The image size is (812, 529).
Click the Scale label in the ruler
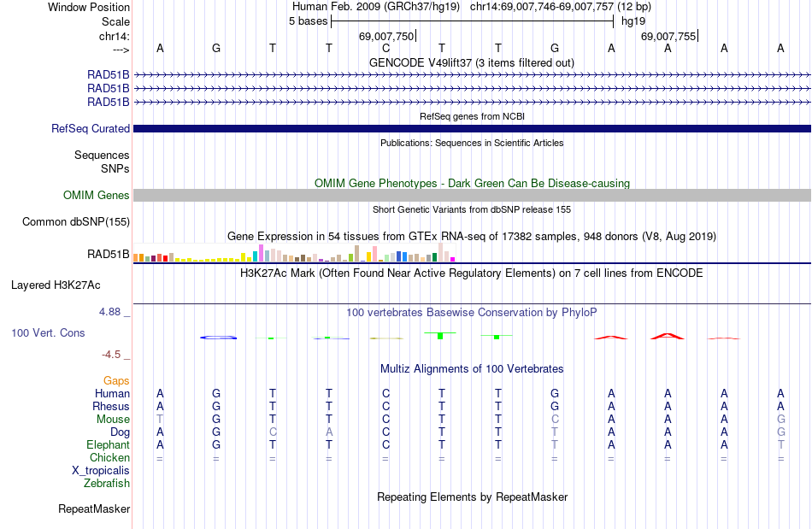point(115,21)
